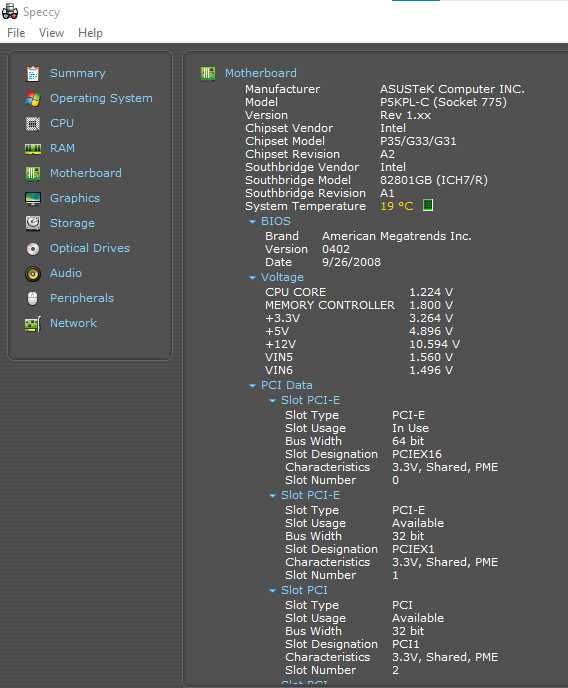Select slot designation PCIEX1
Screen dimensions: 568x688
point(413,549)
